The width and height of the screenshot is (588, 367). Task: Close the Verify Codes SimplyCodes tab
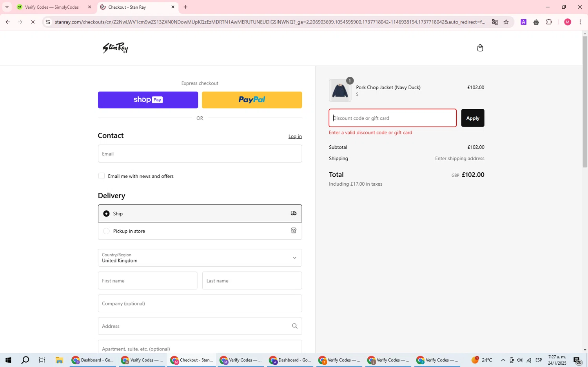(x=89, y=7)
